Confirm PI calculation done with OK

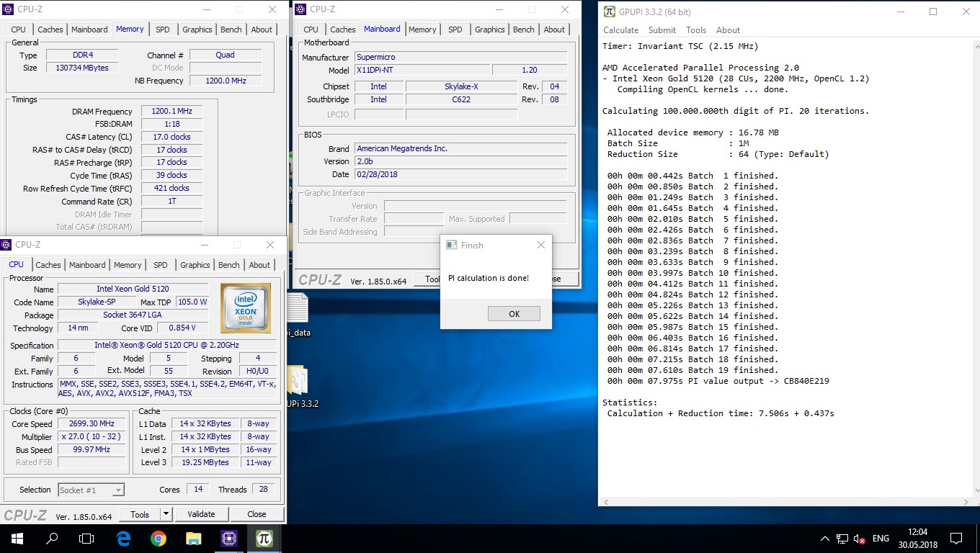point(514,314)
